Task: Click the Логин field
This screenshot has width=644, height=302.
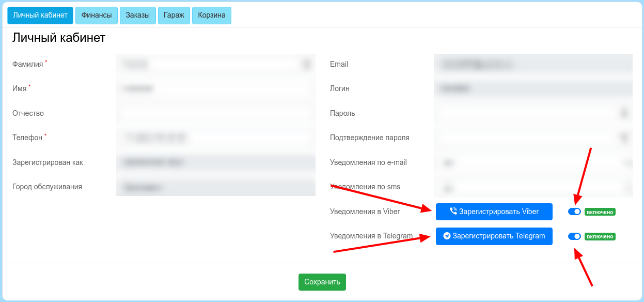Action: point(533,89)
